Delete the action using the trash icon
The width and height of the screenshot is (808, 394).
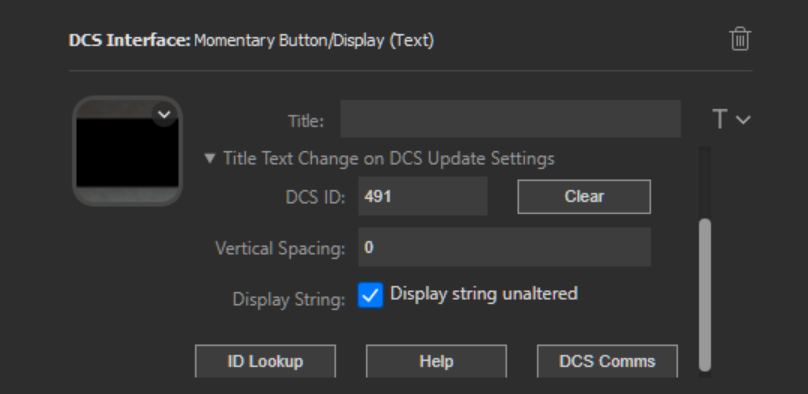pos(740,39)
